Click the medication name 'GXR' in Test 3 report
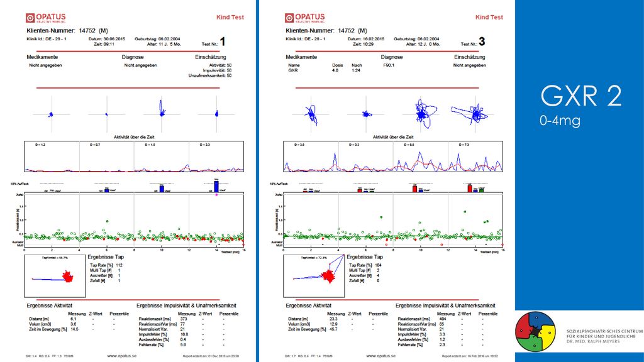The image size is (644, 362). (x=292, y=70)
